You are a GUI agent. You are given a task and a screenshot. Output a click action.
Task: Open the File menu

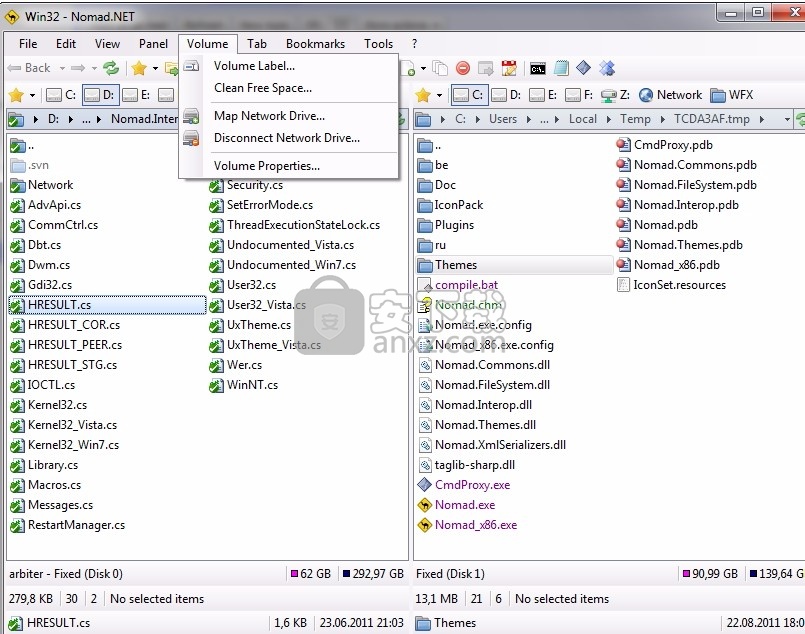pyautogui.click(x=28, y=44)
